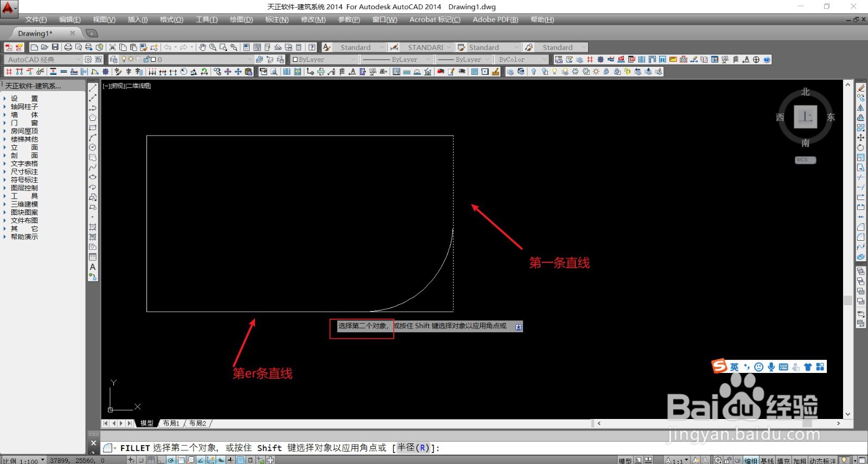The image size is (868, 464).
Task: Expand the 轴网柱子 menu group
Action: tap(24, 107)
